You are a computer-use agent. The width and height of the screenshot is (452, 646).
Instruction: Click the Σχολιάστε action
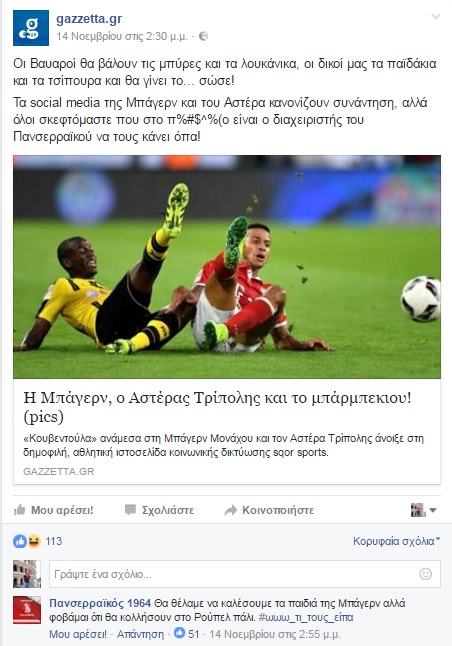[x=159, y=510]
